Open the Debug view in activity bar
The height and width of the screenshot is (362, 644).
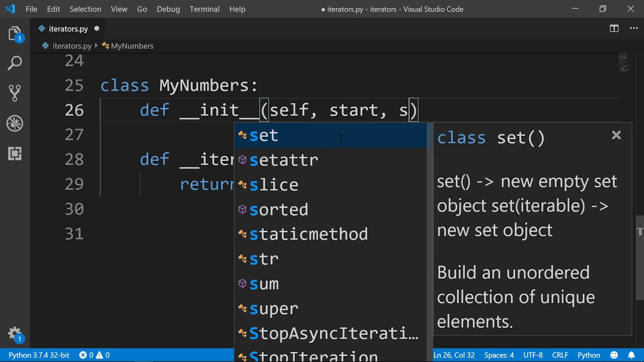(x=15, y=123)
